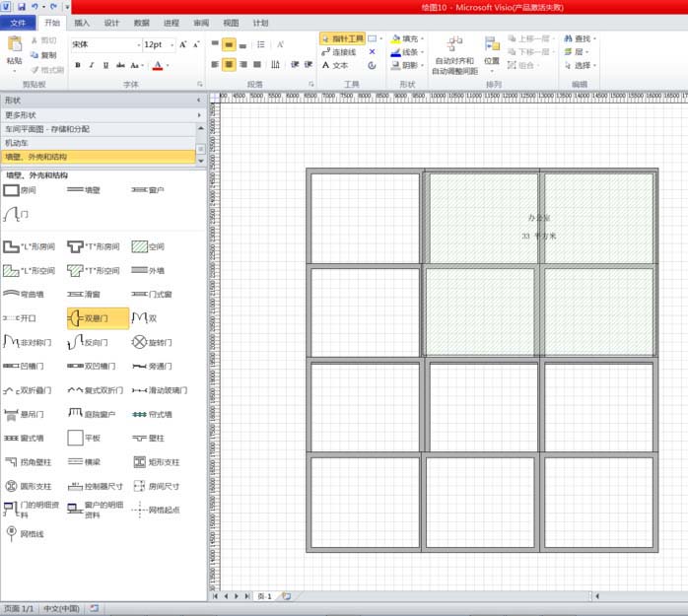Viewport: 688px width, 616px height.
Task: Switch to the Review (审阅) tab
Action: point(201,23)
